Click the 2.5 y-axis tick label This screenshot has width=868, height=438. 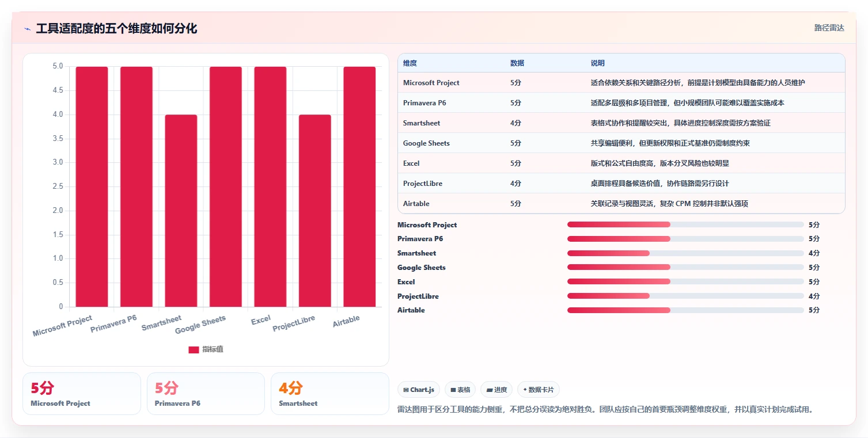coord(58,186)
